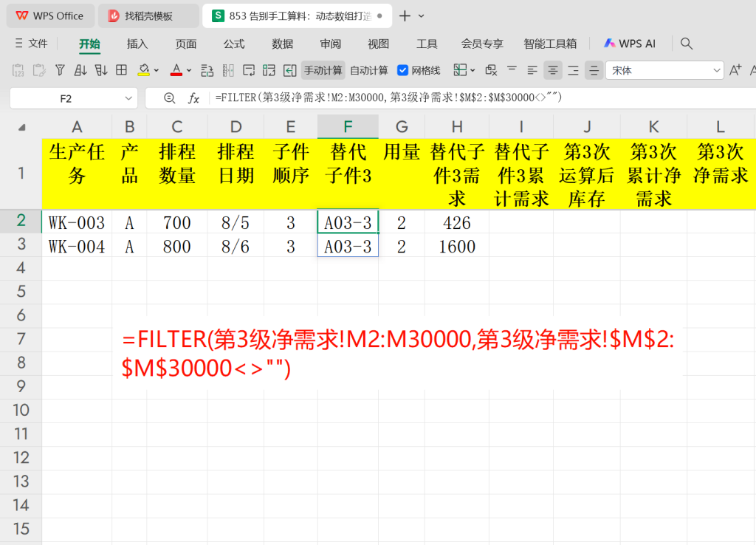
Task: Switch to the WPS Office home tab
Action: [49, 16]
